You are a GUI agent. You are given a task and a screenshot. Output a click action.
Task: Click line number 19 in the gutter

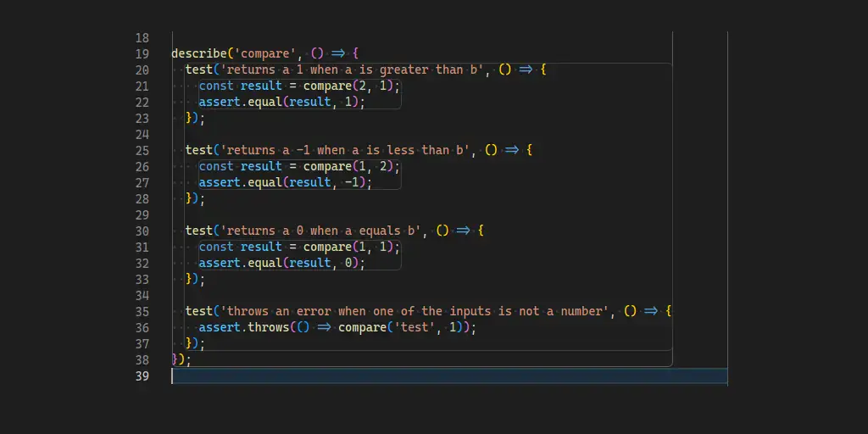(x=142, y=54)
